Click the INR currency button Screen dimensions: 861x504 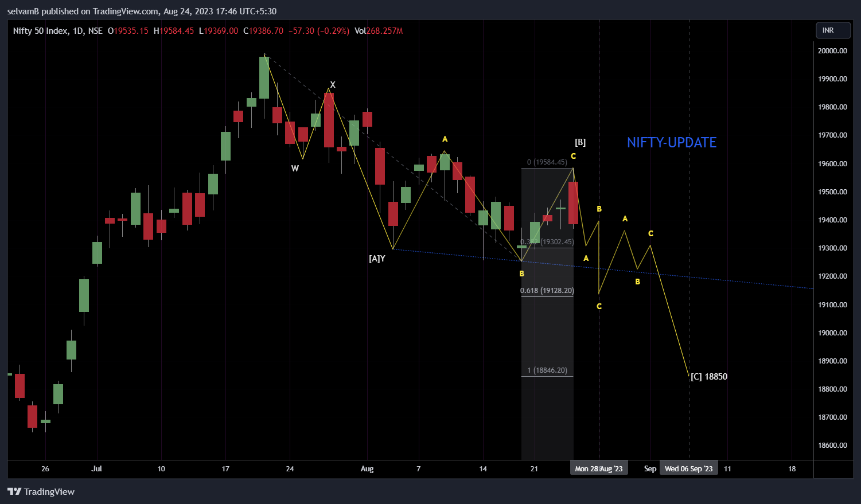pyautogui.click(x=833, y=30)
